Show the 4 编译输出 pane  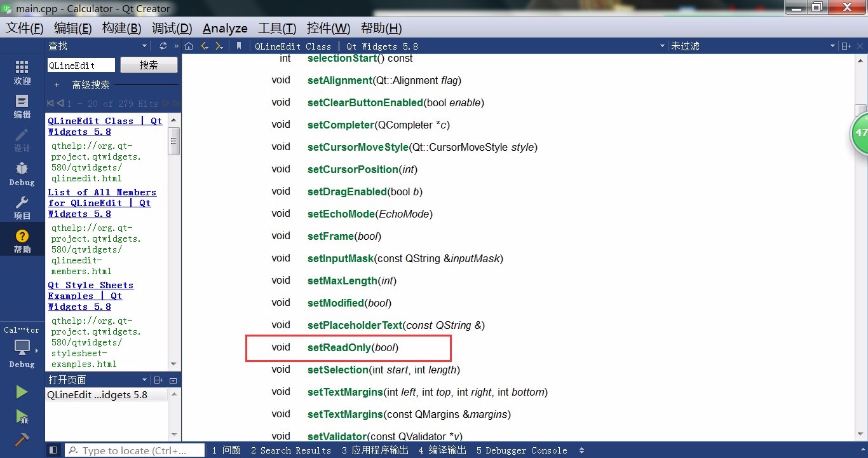coord(442,450)
